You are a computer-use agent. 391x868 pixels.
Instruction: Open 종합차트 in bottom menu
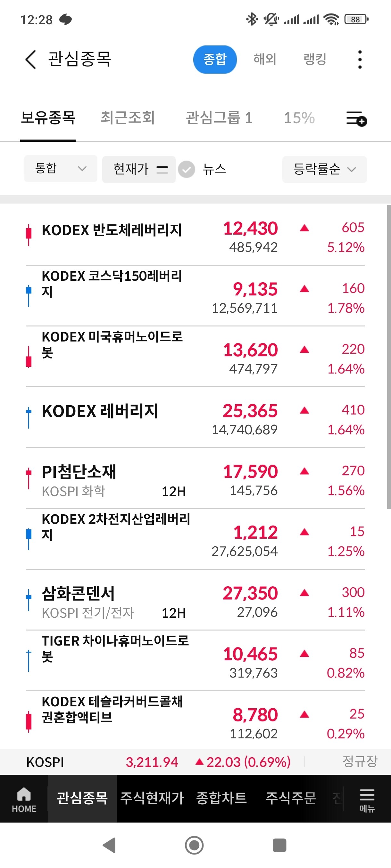(221, 798)
